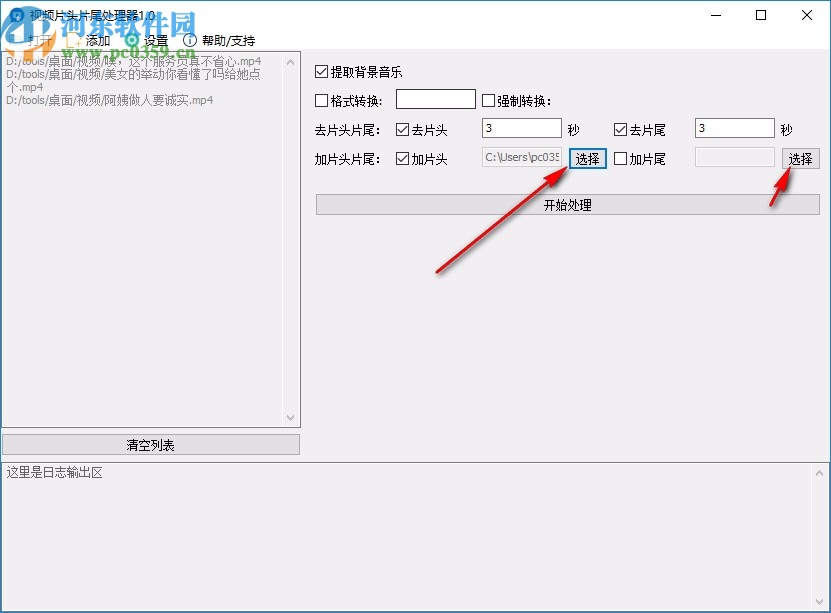Click inside the 格式转换 text field
Image resolution: width=831 pixels, height=613 pixels.
tap(435, 98)
